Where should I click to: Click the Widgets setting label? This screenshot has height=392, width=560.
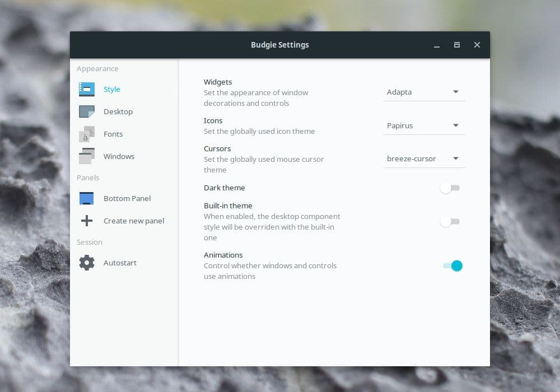[x=218, y=82]
